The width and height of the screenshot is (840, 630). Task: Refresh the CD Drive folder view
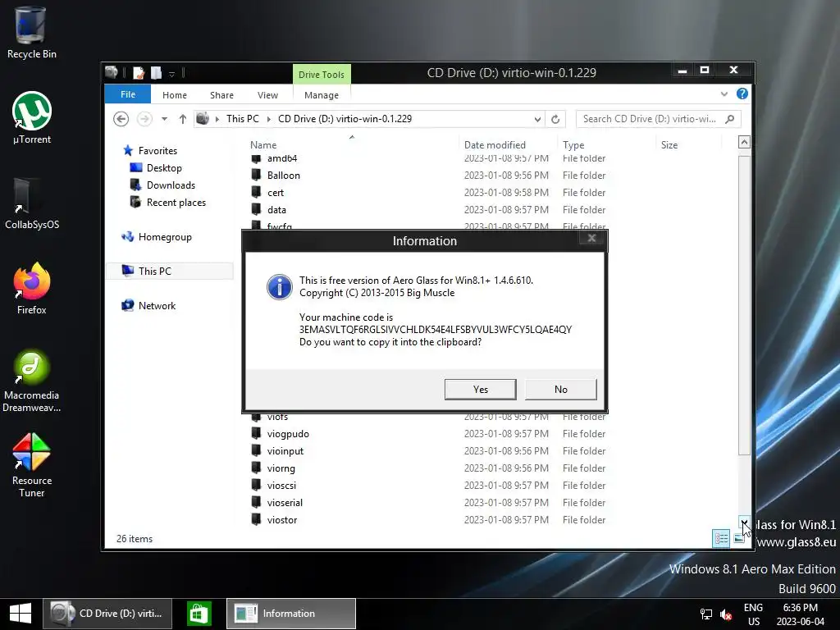tap(555, 119)
